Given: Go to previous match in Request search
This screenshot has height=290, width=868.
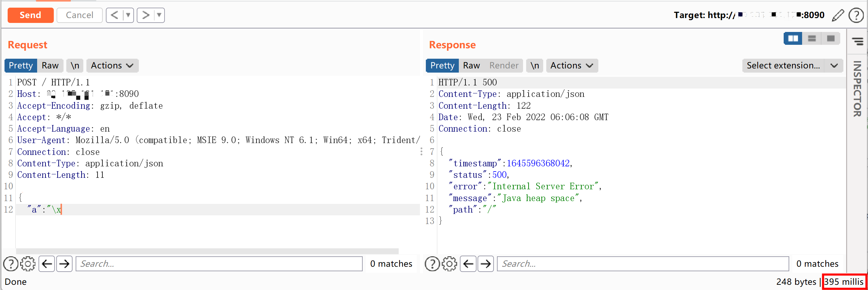Looking at the screenshot, I should [x=47, y=264].
